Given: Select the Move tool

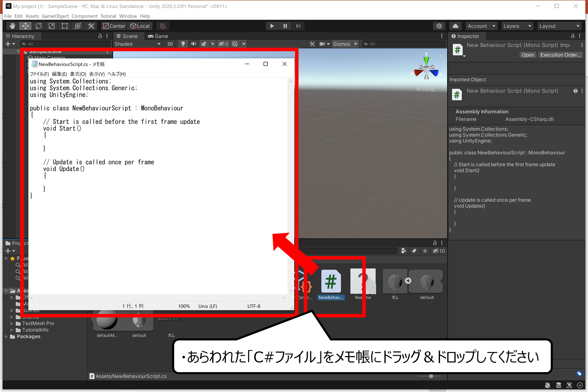Looking at the screenshot, I should 25,26.
